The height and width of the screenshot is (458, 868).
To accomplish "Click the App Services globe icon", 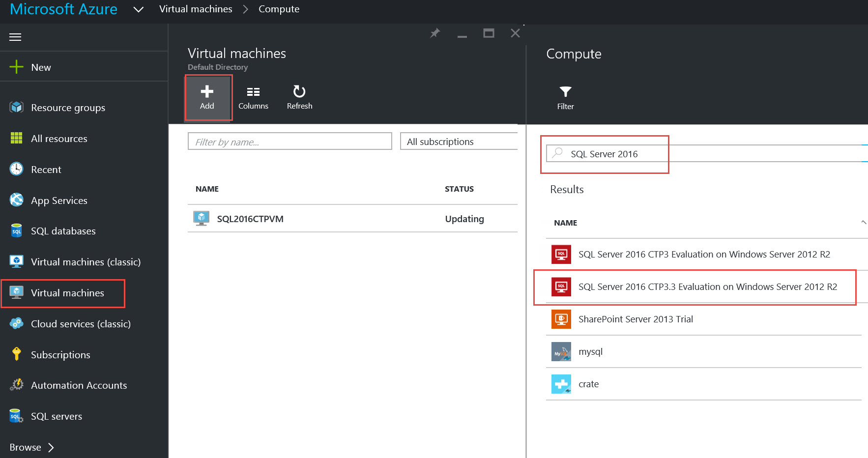I will [16, 200].
